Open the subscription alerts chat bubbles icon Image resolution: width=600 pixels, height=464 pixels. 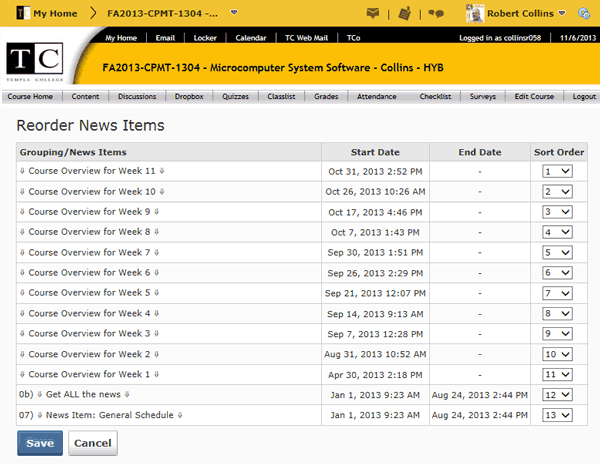436,13
